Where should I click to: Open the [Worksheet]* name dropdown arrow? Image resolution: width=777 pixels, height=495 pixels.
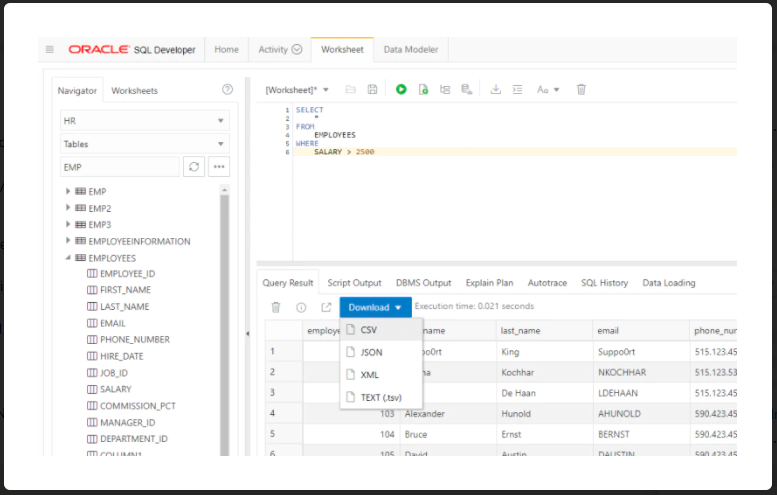[326, 90]
